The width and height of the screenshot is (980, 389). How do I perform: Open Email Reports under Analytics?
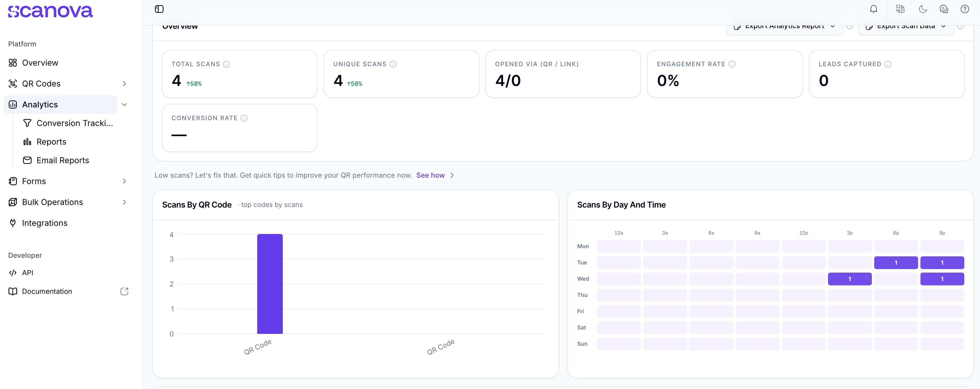[63, 160]
